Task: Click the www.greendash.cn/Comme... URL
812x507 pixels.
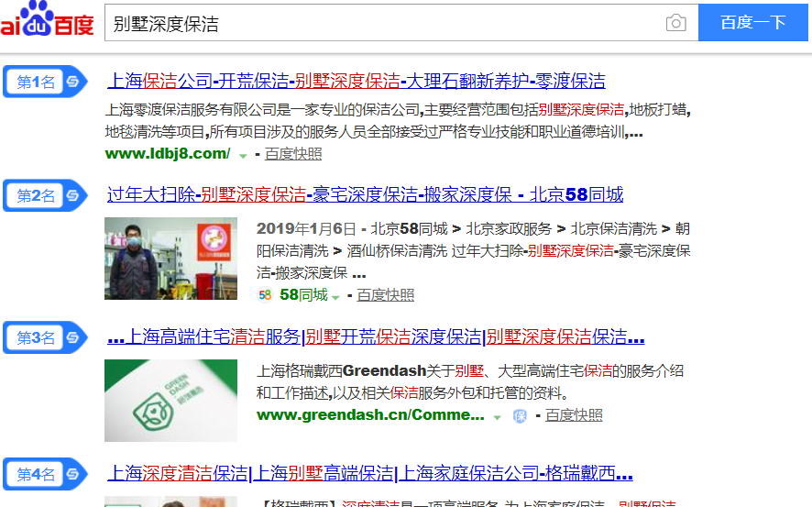Action: click(x=371, y=414)
